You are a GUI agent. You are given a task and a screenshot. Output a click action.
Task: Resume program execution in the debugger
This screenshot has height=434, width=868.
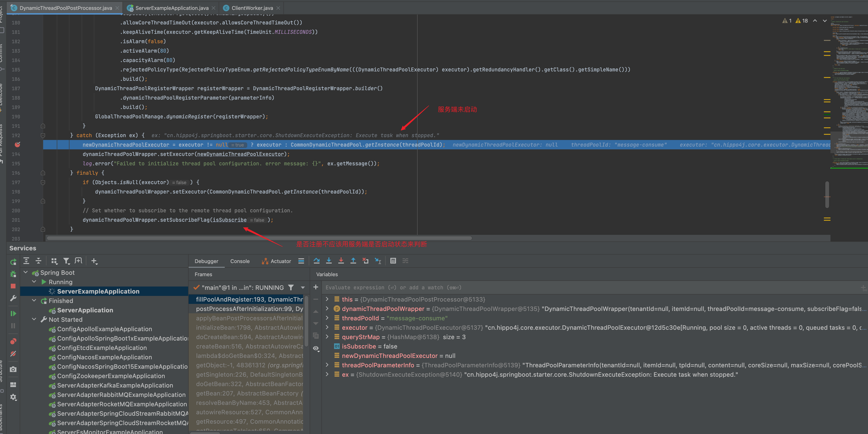[13, 313]
